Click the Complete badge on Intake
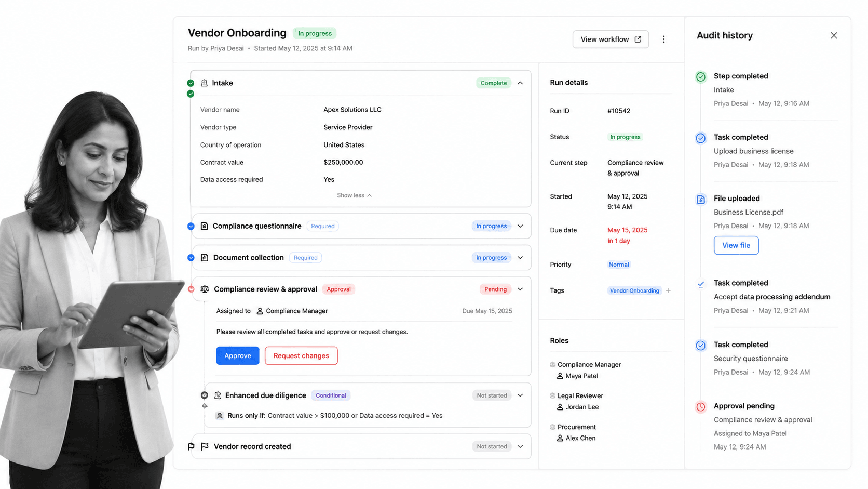This screenshot has height=489, width=868. coord(493,83)
